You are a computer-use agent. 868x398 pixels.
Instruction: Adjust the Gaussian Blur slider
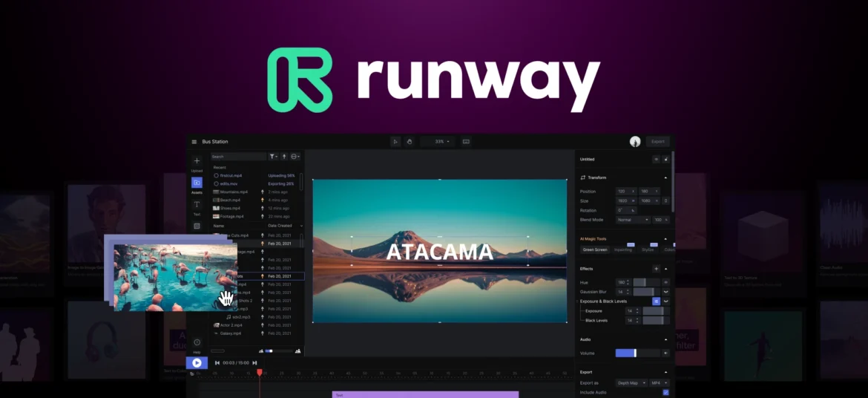646,292
